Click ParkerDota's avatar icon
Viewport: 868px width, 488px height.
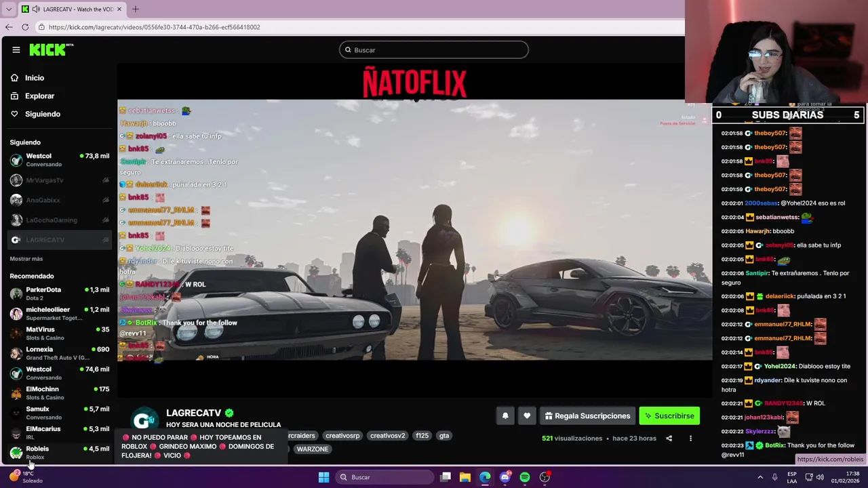(x=16, y=294)
